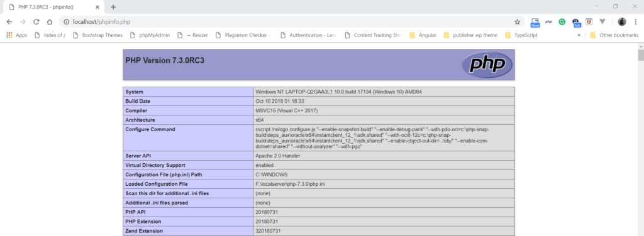Open the Grammarly extension icon
Screen dimensions: 644x236
(562, 22)
